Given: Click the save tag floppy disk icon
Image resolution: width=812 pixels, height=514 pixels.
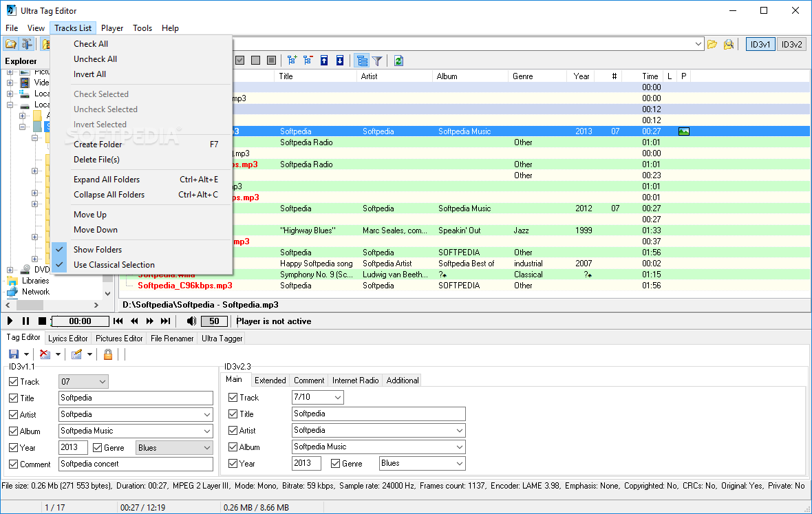Looking at the screenshot, I should pos(14,354).
